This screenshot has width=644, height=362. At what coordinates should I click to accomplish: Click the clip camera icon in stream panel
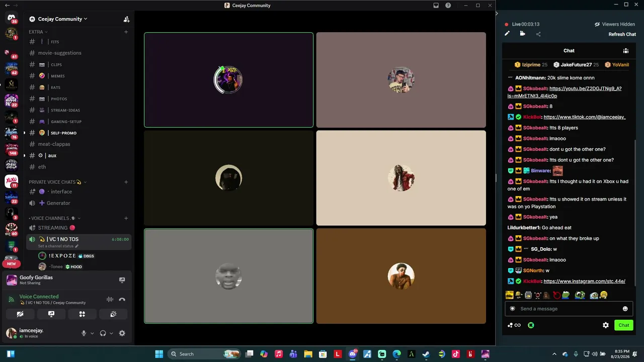point(522,34)
